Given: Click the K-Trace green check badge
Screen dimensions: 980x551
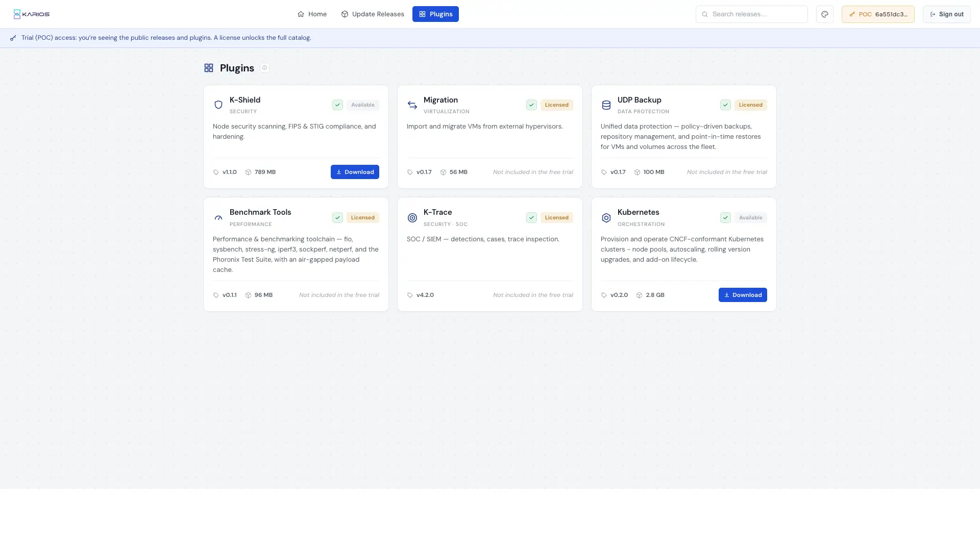Looking at the screenshot, I should pos(531,218).
